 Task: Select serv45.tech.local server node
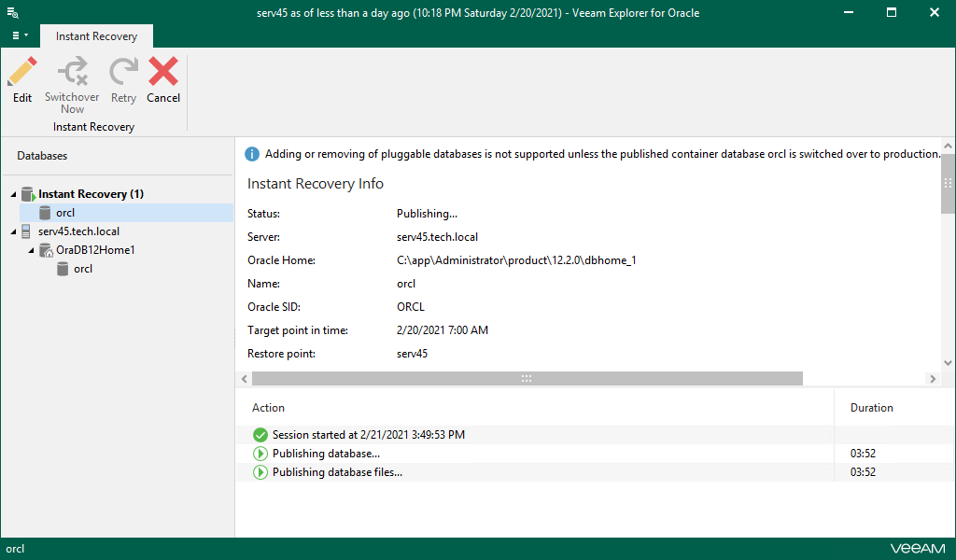(78, 231)
